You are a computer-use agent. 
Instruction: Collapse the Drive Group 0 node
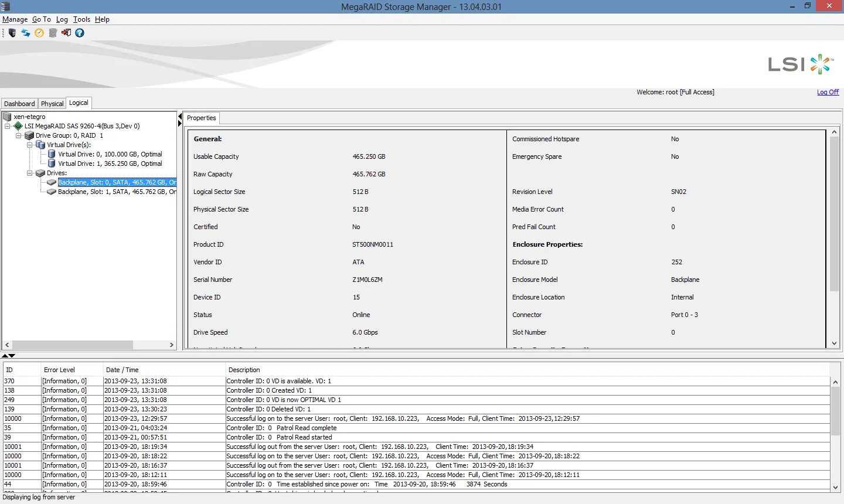[18, 135]
